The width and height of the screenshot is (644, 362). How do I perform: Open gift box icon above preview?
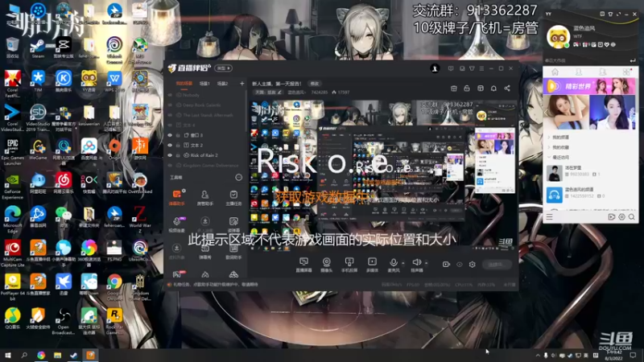pyautogui.click(x=453, y=88)
